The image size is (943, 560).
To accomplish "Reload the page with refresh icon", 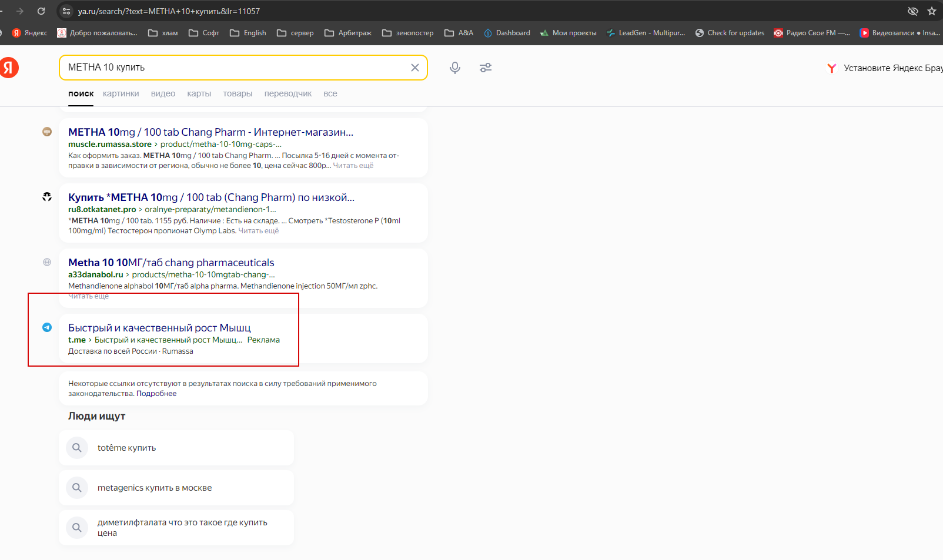I will click(41, 11).
